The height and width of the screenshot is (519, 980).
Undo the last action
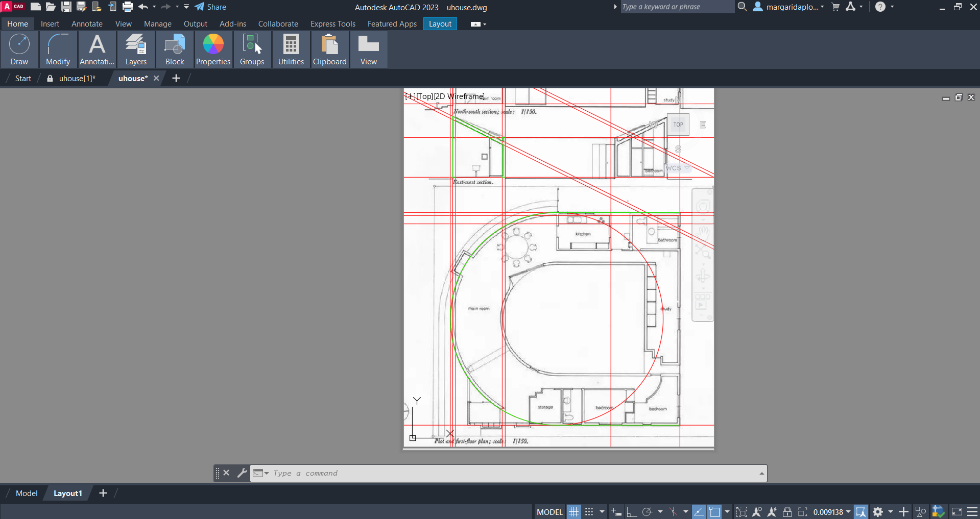(143, 7)
